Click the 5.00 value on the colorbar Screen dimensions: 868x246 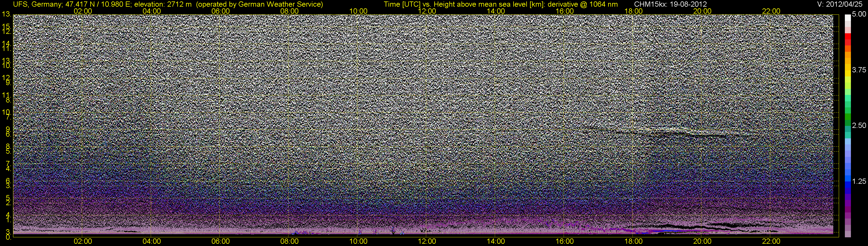coord(859,14)
